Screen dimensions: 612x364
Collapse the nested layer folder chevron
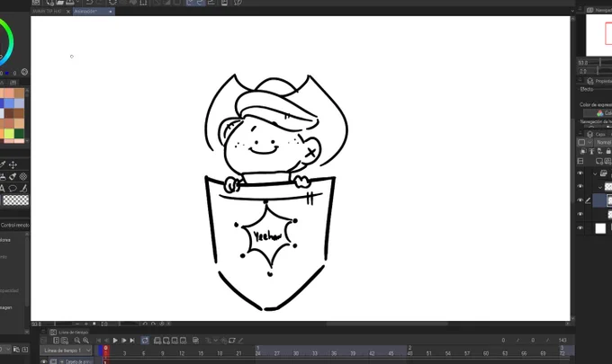click(600, 187)
